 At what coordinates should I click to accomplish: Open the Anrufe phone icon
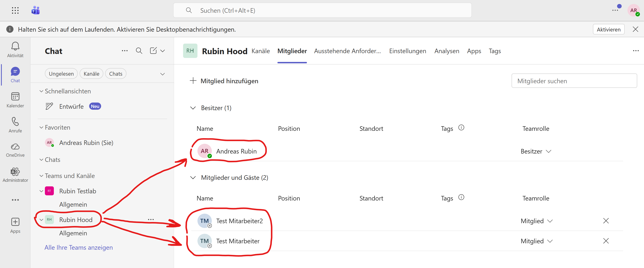point(15,122)
